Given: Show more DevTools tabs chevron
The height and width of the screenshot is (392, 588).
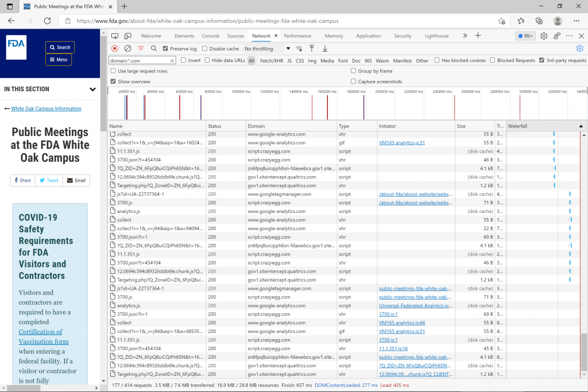Looking at the screenshot, I should (464, 36).
